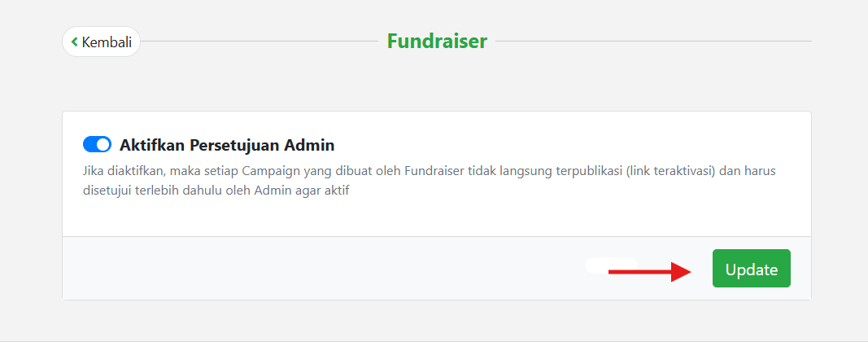Screen dimensions: 868x342
Task: Click the word Fundraiser inside the description
Action: (438, 172)
